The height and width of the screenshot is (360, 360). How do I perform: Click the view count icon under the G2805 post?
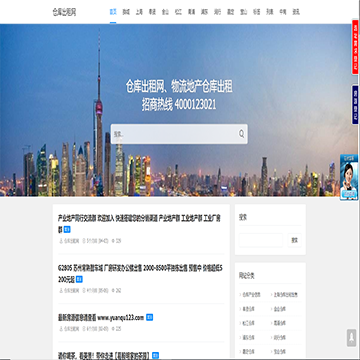tap(113, 290)
